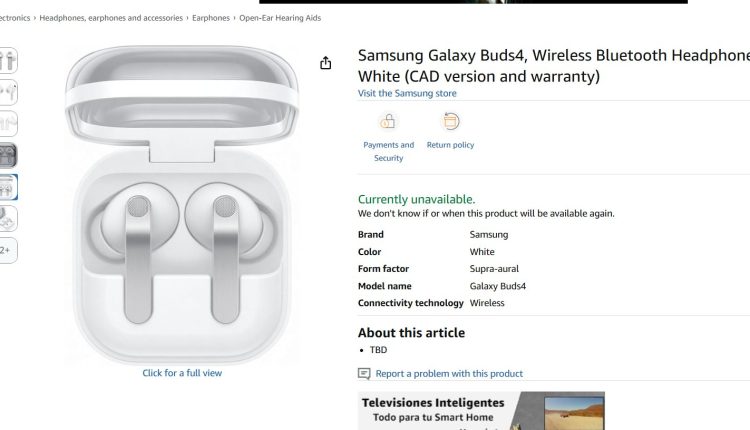Select the sixth product thumbnail

(x=8, y=219)
